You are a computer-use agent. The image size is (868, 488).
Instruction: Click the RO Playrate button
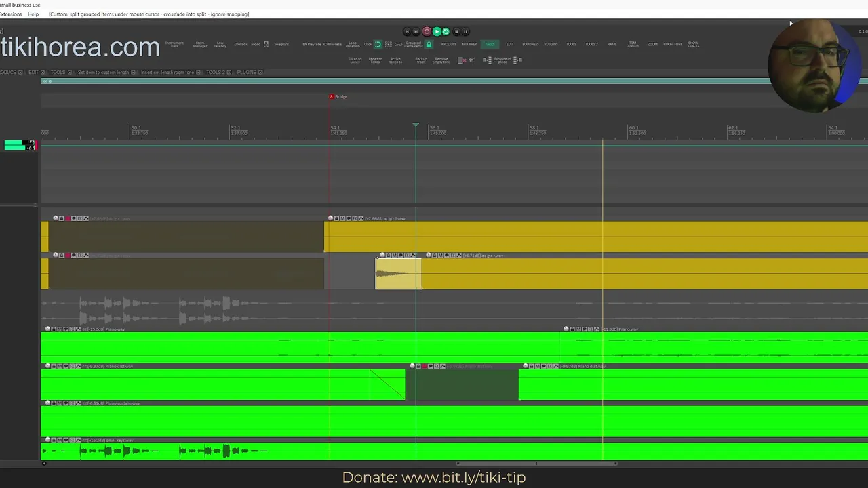(x=332, y=44)
